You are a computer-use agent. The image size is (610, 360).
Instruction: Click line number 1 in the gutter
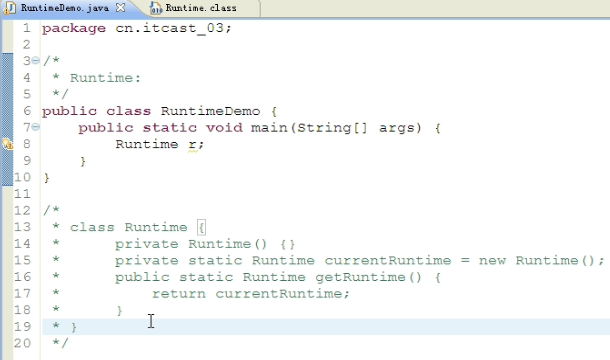[x=26, y=28]
